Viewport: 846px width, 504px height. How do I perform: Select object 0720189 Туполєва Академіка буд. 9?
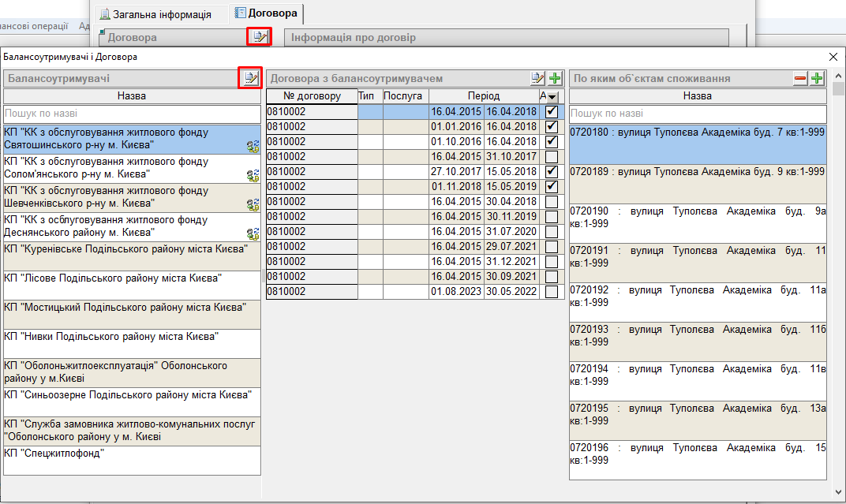point(697,171)
